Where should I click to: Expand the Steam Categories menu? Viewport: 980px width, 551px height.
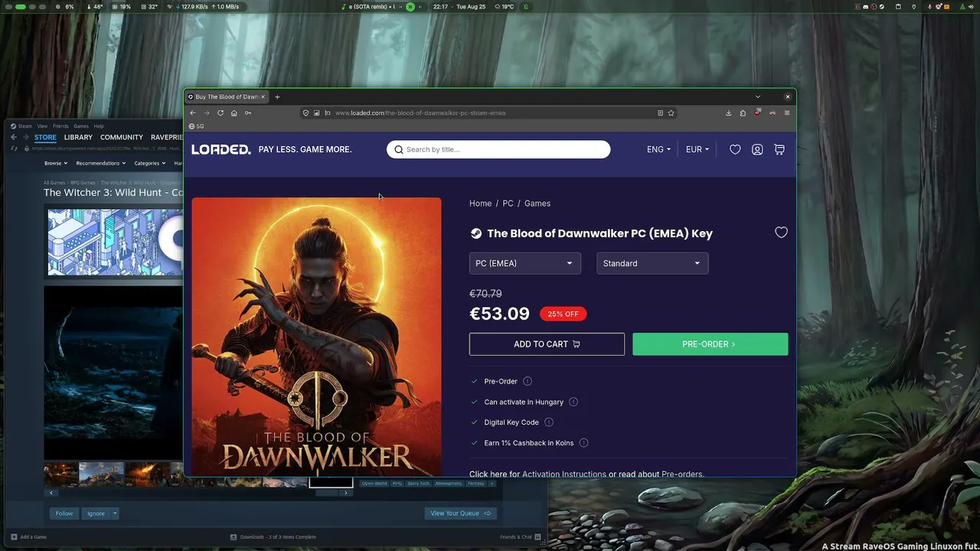(x=150, y=163)
